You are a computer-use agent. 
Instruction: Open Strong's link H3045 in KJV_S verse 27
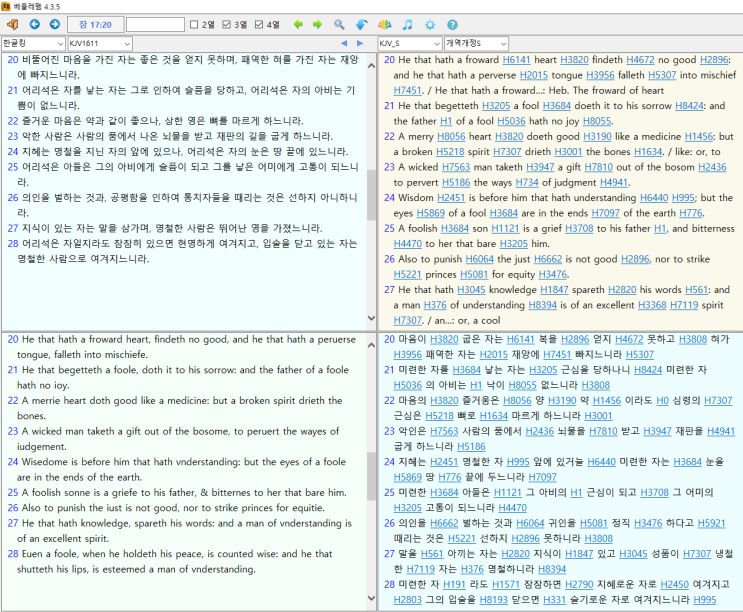[471, 289]
